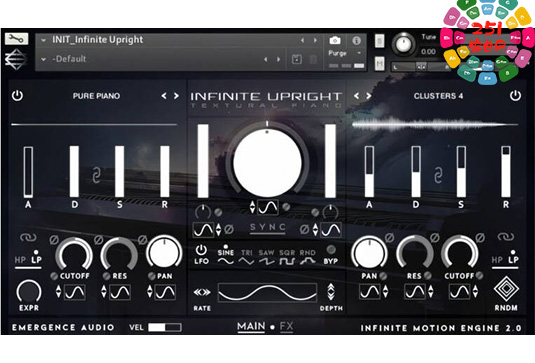Switch left filter to HP

(20, 260)
